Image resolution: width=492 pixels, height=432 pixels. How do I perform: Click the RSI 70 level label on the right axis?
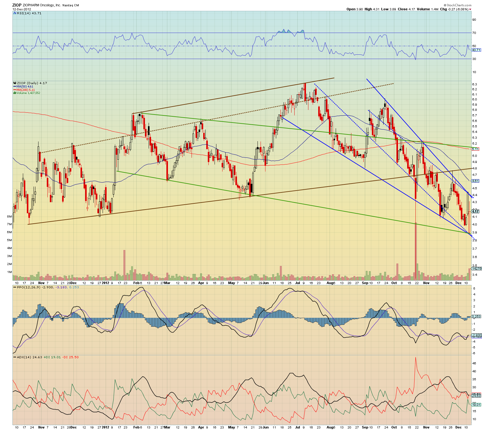coord(474,33)
